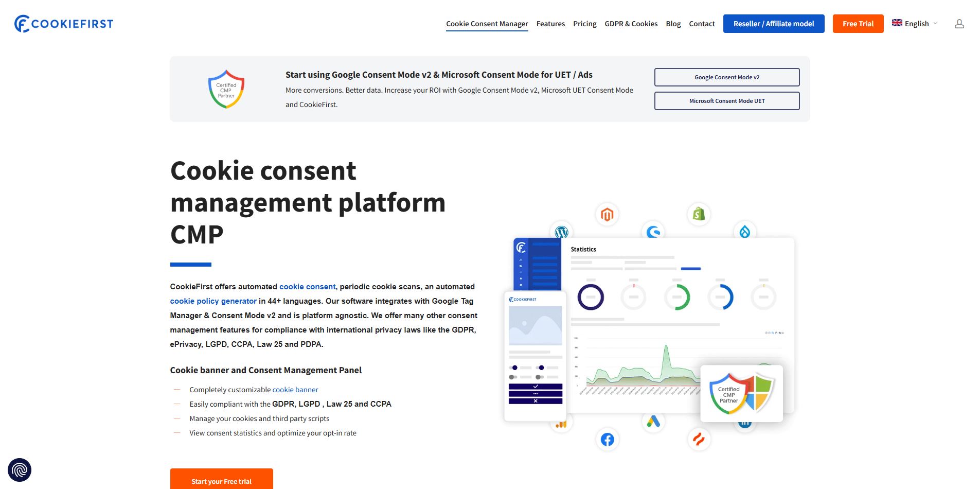This screenshot has width=980, height=489.
Task: Click the cookie banner mockup illustration
Action: coord(535,356)
